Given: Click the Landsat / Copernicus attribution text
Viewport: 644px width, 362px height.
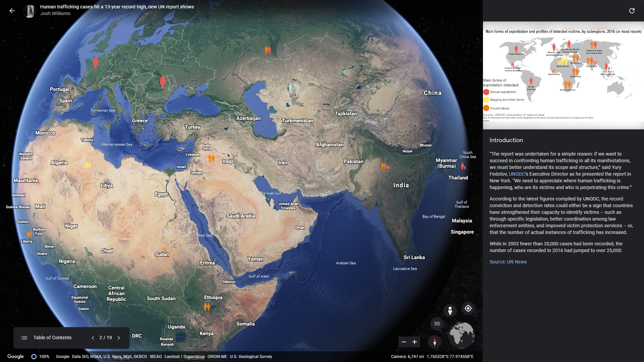Looking at the screenshot, I should (x=184, y=357).
